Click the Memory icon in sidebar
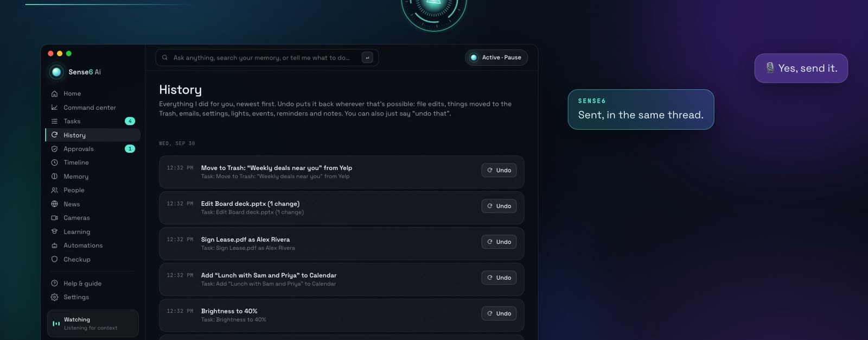This screenshot has height=340, width=868. (x=54, y=177)
